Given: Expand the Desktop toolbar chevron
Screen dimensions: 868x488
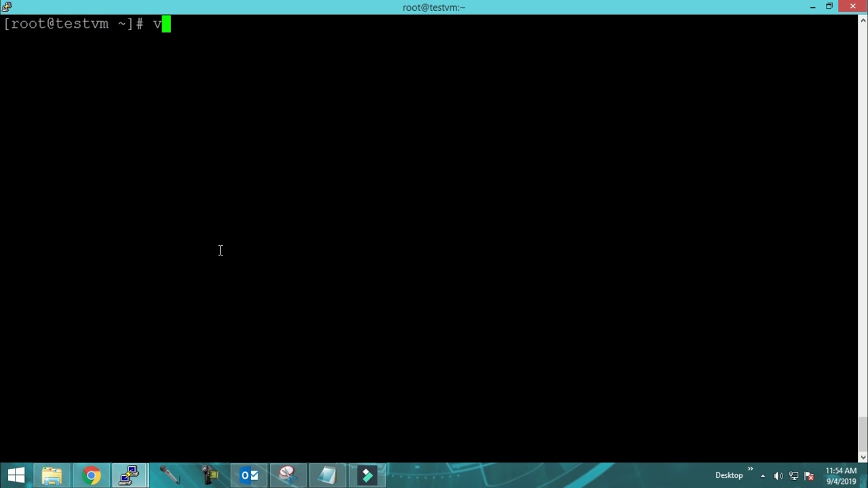Looking at the screenshot, I should (x=750, y=469).
